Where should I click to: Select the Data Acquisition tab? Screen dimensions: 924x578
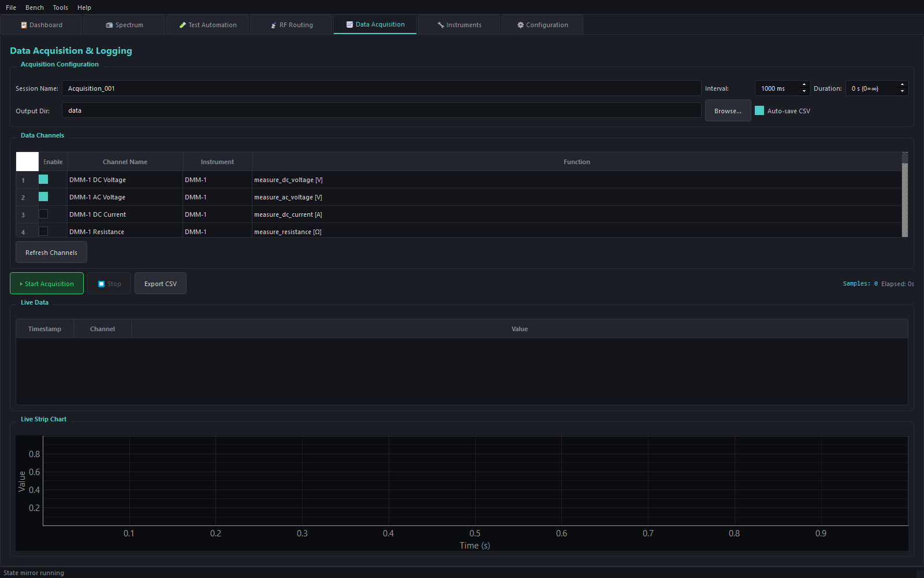375,24
